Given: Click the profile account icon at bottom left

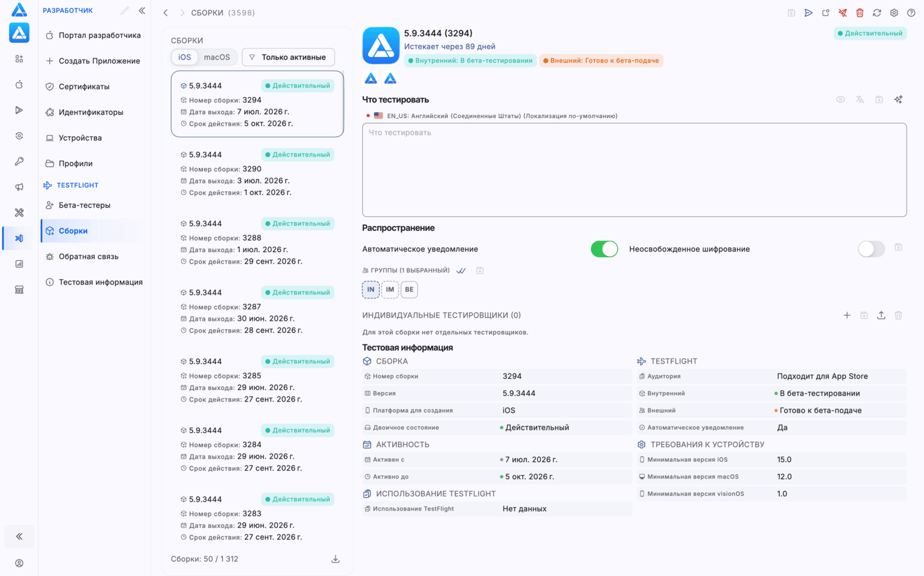Looking at the screenshot, I should click(19, 563).
